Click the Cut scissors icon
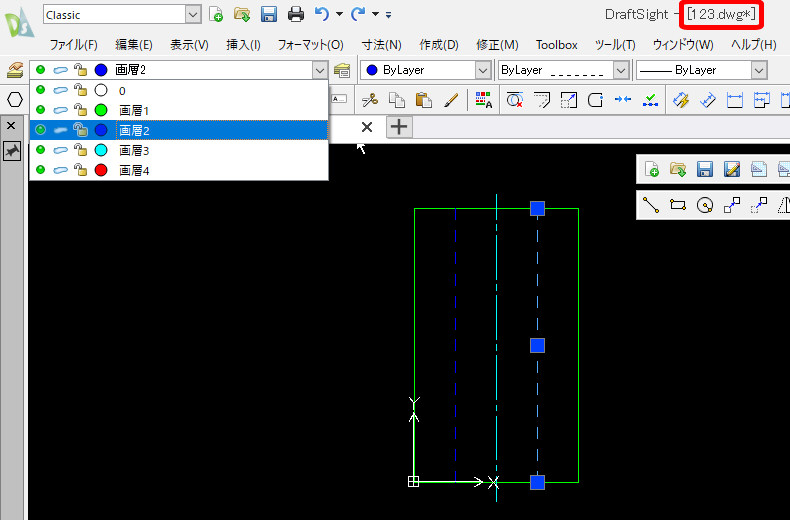This screenshot has height=520, width=790. pos(370,100)
